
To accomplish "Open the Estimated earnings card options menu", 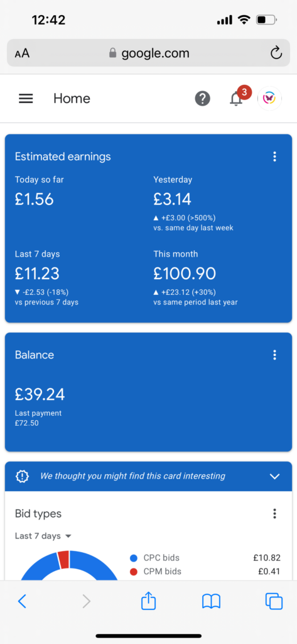I will 274,157.
